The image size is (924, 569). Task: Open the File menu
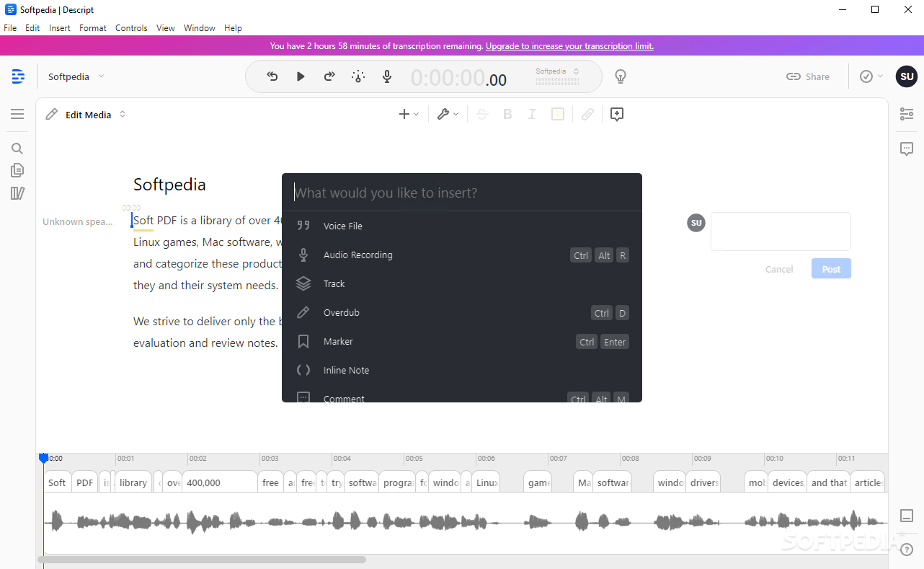(x=10, y=28)
